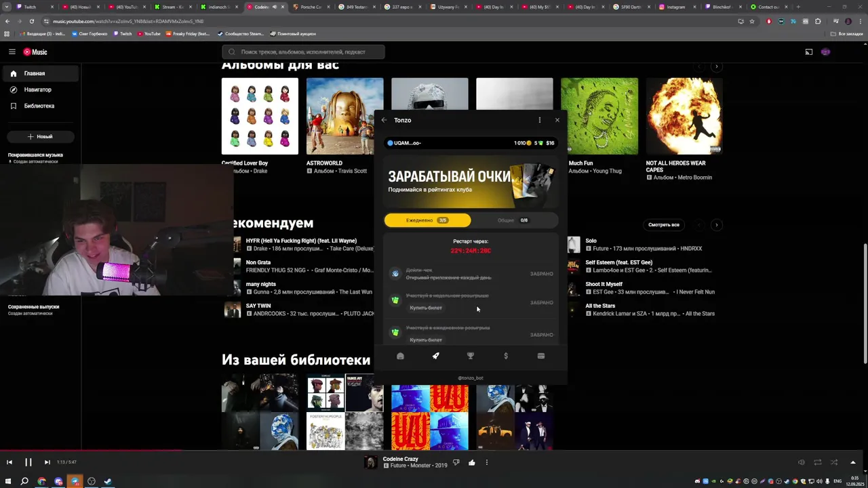Open Windows taskbar search

(x=24, y=481)
